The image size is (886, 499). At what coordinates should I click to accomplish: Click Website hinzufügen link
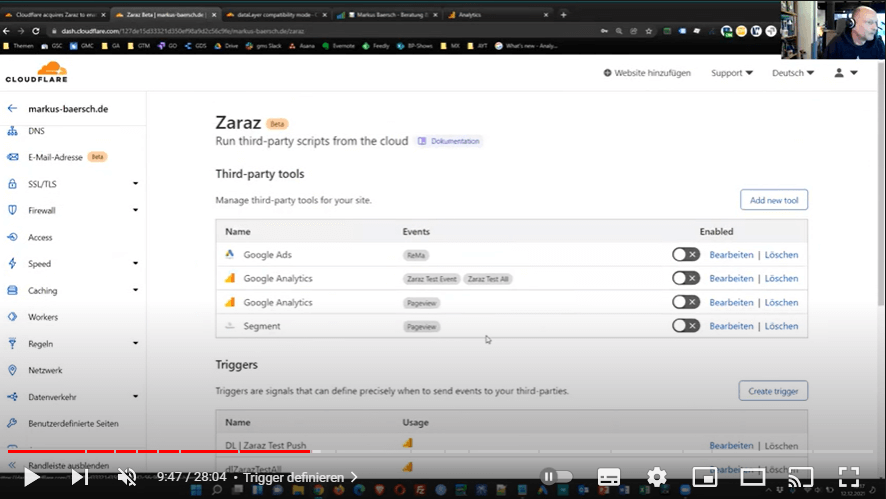point(647,73)
